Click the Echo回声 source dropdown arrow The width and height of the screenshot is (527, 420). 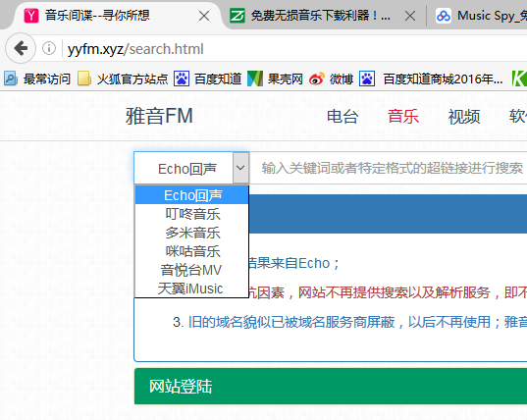coord(240,168)
